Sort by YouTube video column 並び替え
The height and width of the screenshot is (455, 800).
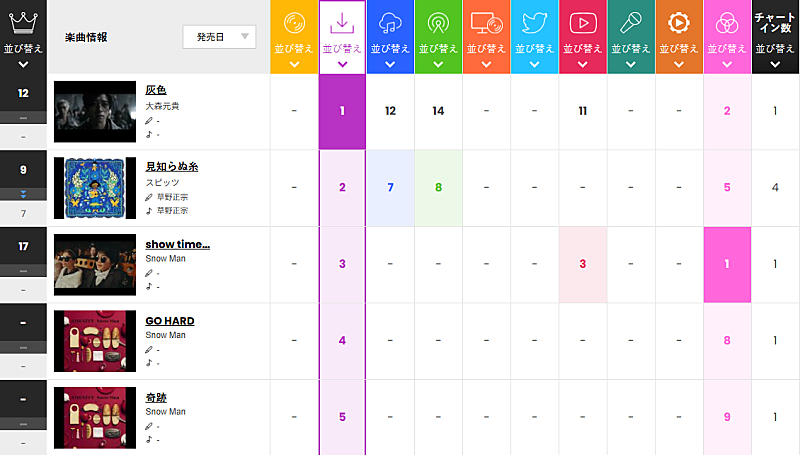click(x=583, y=56)
